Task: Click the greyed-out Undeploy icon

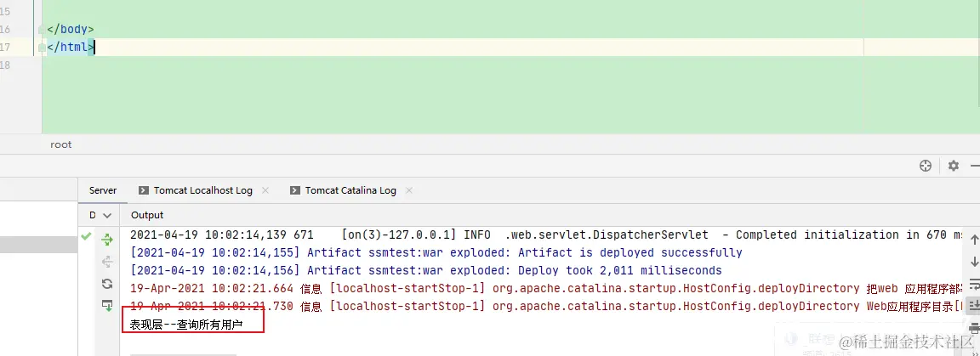Action: 107,261
